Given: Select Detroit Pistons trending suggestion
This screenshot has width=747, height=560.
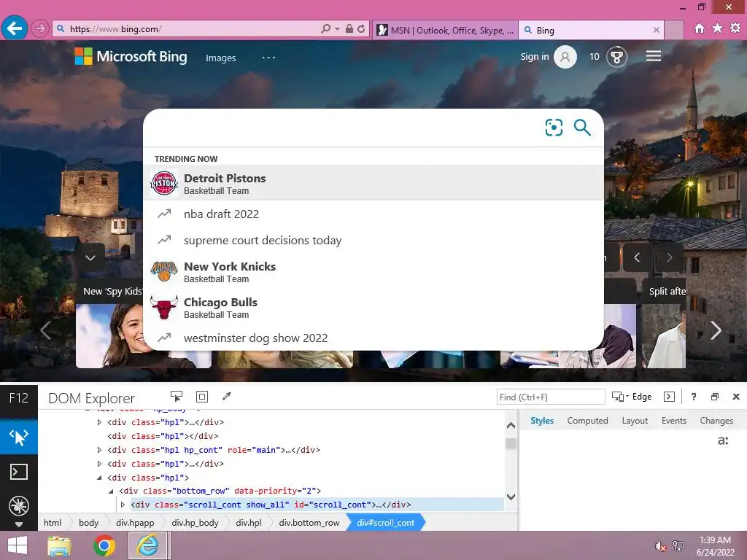Looking at the screenshot, I should click(373, 183).
